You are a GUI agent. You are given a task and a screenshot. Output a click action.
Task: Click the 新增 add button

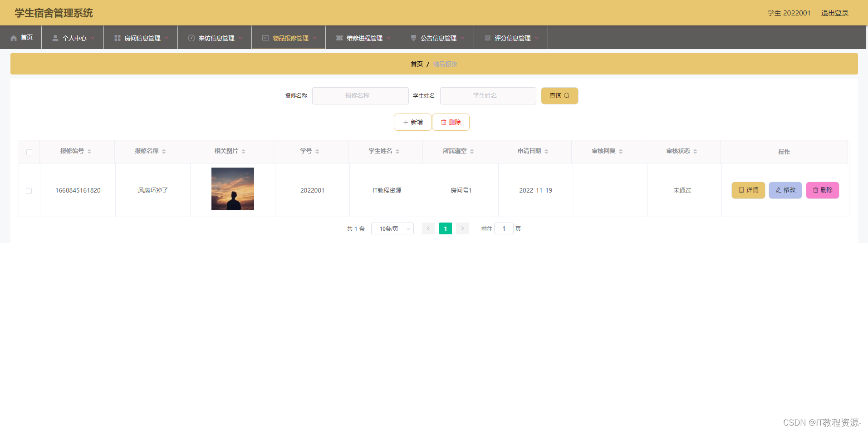(413, 122)
